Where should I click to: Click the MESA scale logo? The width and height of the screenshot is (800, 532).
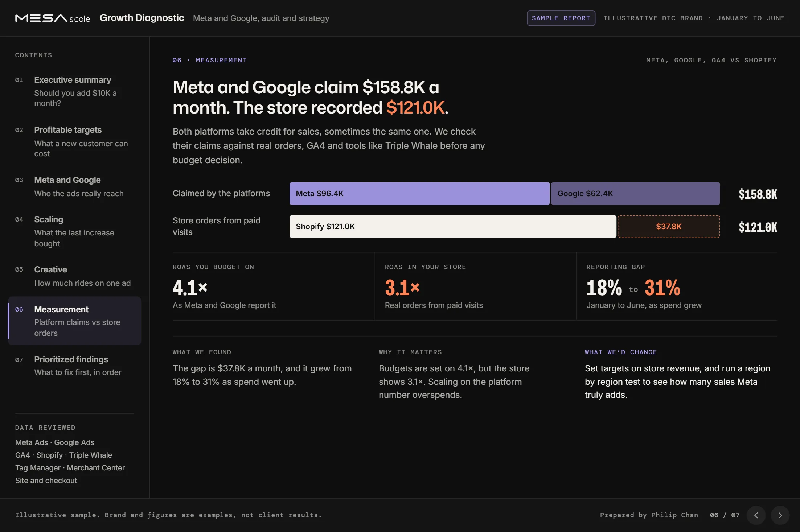click(x=53, y=18)
